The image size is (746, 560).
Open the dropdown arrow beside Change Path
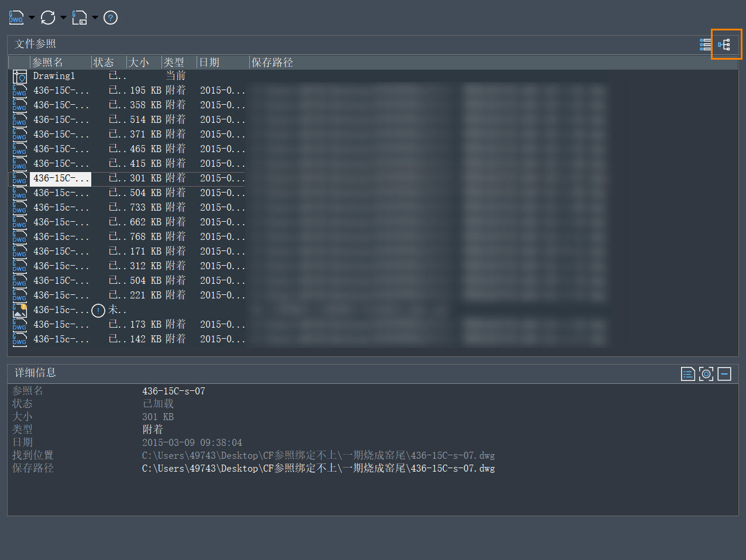(95, 18)
